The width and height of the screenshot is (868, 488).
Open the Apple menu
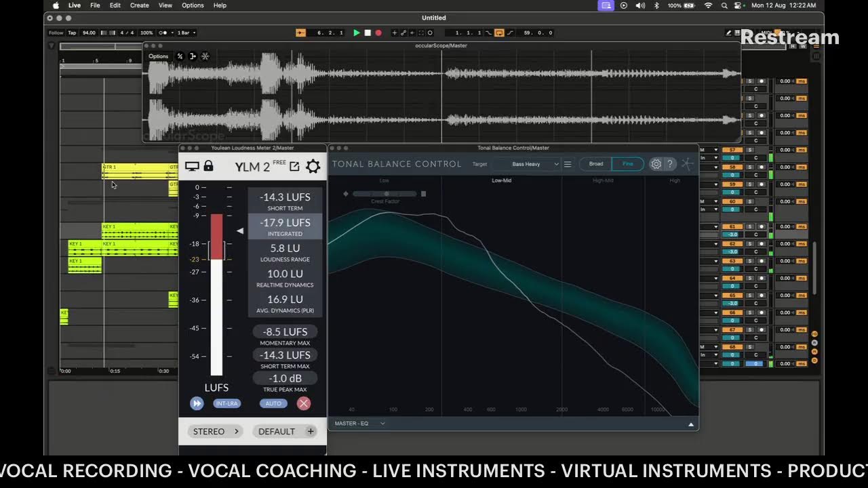point(56,5)
